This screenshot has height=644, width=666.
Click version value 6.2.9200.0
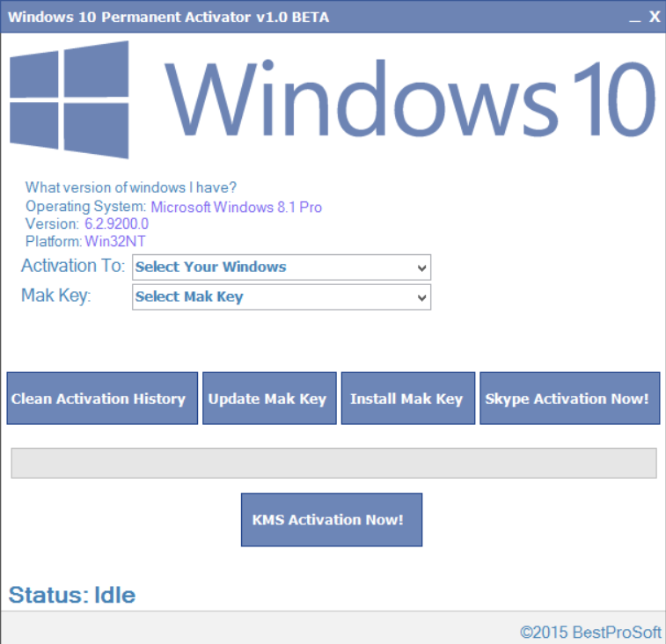117,223
